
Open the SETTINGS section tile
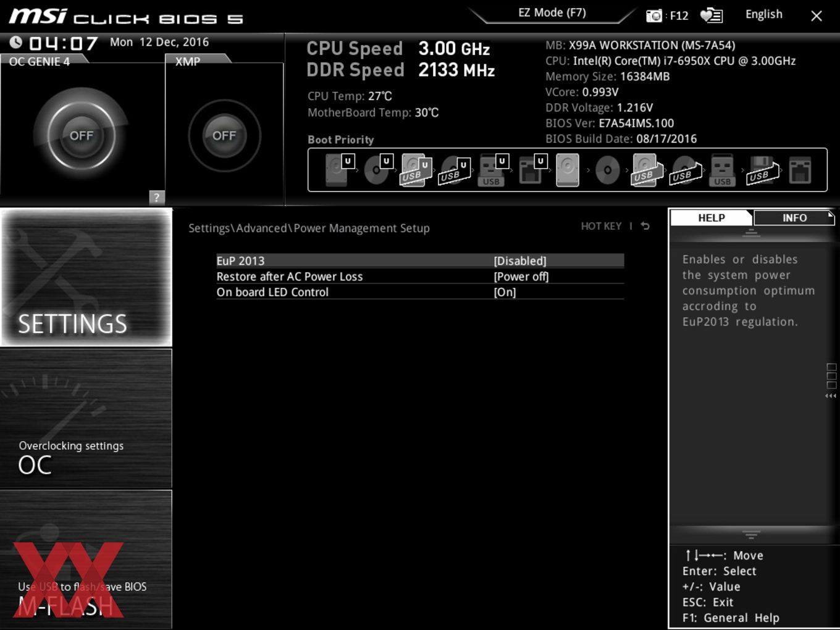tap(86, 277)
